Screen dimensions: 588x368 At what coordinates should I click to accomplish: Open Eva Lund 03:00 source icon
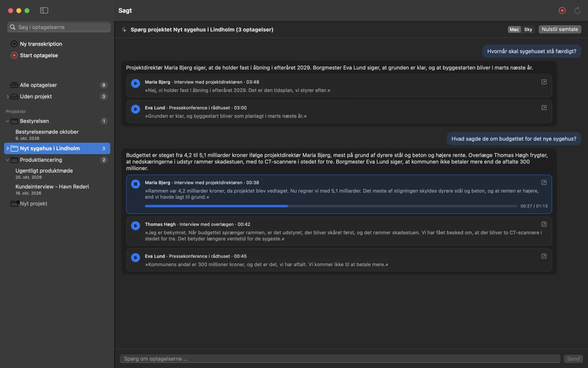tap(544, 107)
